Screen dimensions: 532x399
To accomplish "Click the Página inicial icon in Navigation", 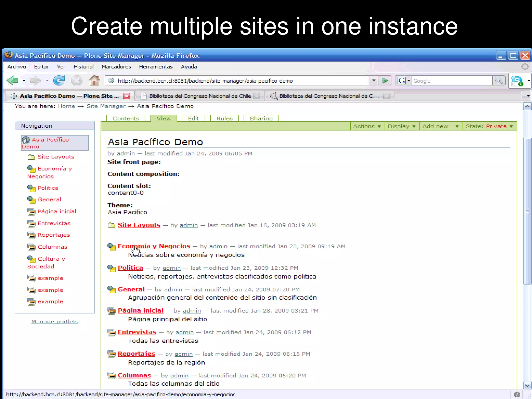I will [x=31, y=212].
